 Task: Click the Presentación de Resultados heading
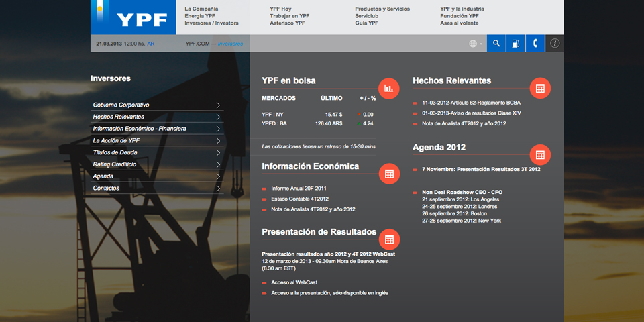(x=319, y=232)
